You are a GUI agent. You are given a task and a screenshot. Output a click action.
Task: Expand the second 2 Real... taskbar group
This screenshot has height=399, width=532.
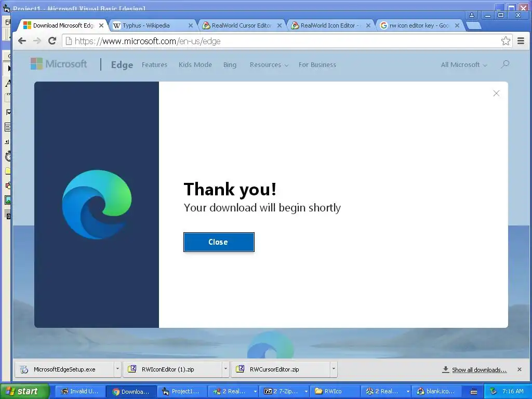[408, 392]
